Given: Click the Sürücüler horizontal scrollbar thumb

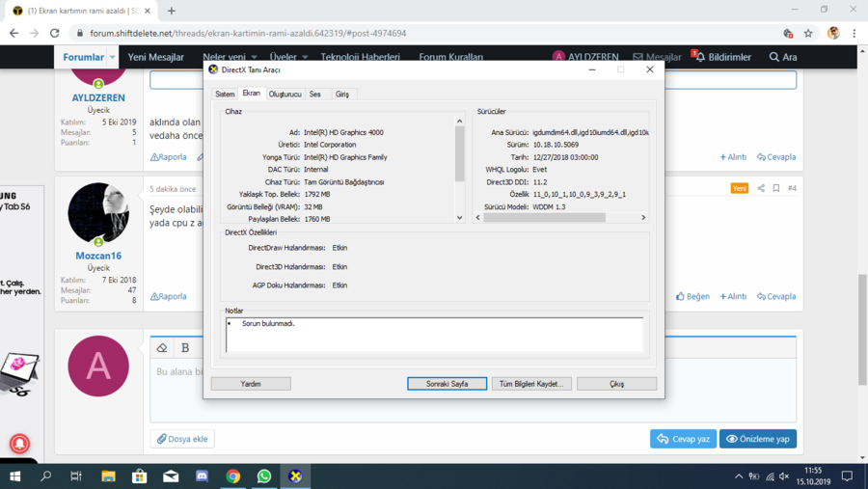Looking at the screenshot, I should point(544,218).
